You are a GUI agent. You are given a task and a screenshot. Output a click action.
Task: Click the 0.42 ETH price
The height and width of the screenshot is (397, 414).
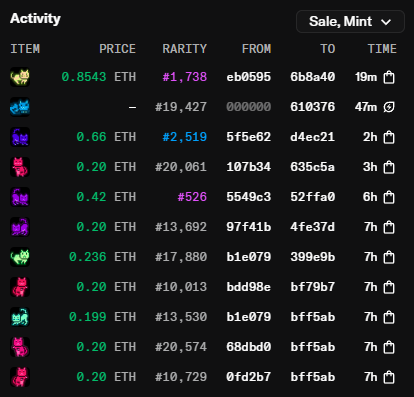tap(106, 197)
